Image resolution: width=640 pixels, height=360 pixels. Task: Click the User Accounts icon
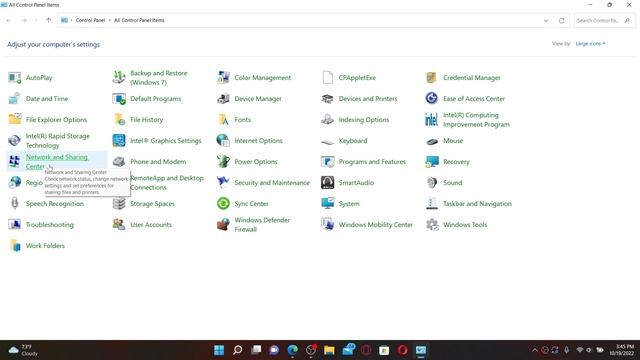point(119,224)
